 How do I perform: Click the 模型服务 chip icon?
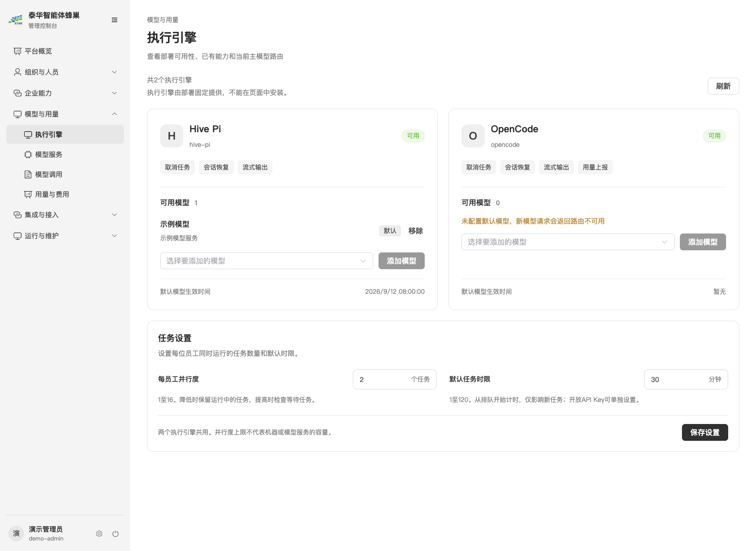coord(28,154)
